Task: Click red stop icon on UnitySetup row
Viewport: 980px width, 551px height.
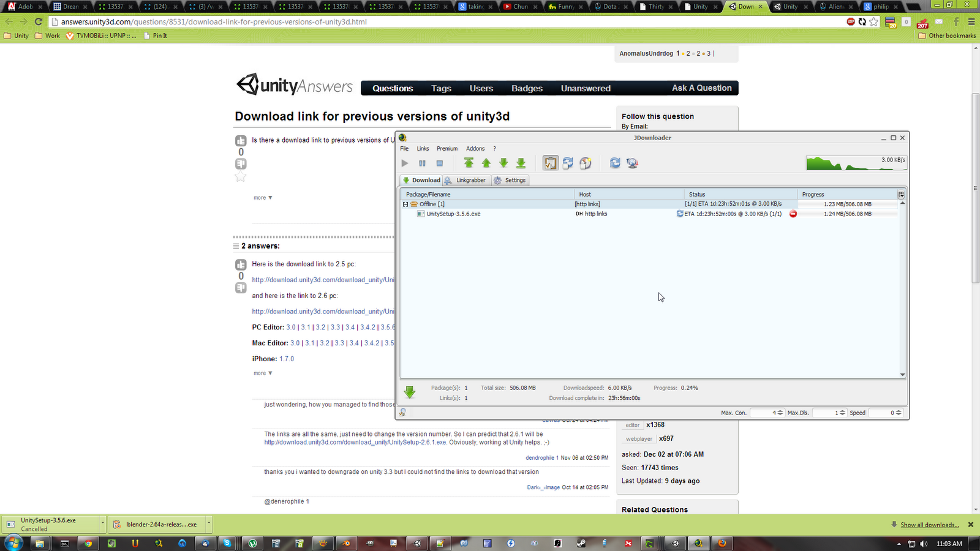Action: point(793,214)
